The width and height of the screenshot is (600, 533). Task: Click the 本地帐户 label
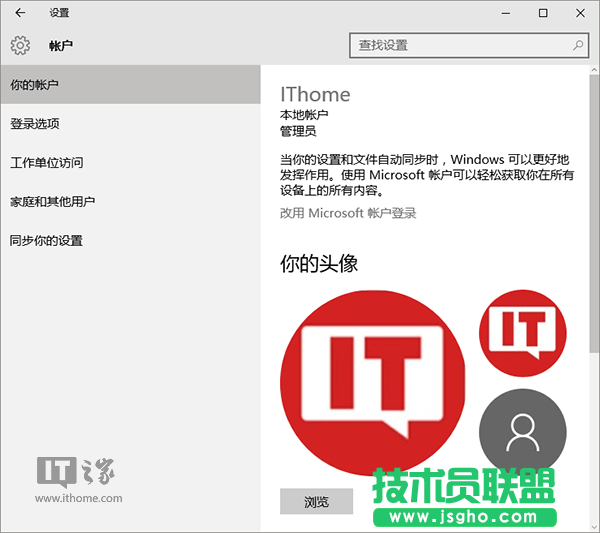point(304,114)
